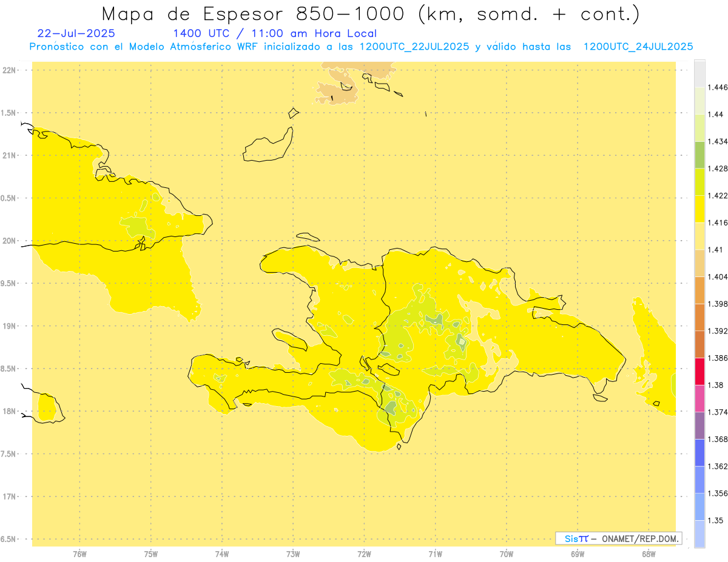Image resolution: width=728 pixels, height=562 pixels.
Task: Click the "Sistπ – ONAMET/REP.DOM." credit box
Action: (x=619, y=538)
